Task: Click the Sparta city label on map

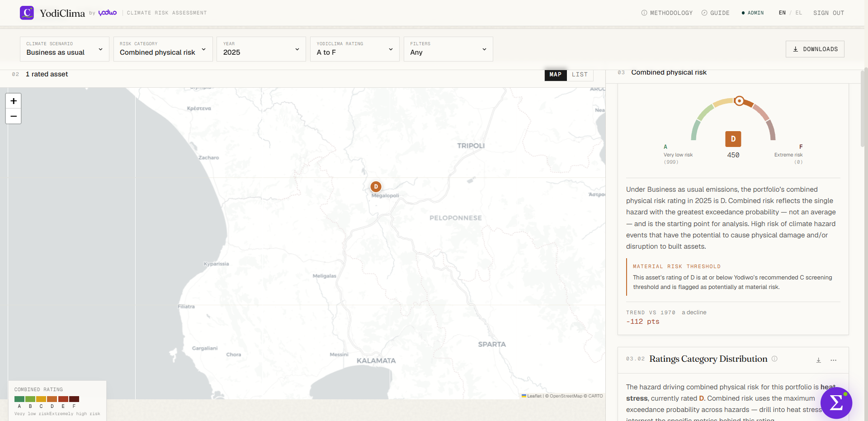Action: 492,345
